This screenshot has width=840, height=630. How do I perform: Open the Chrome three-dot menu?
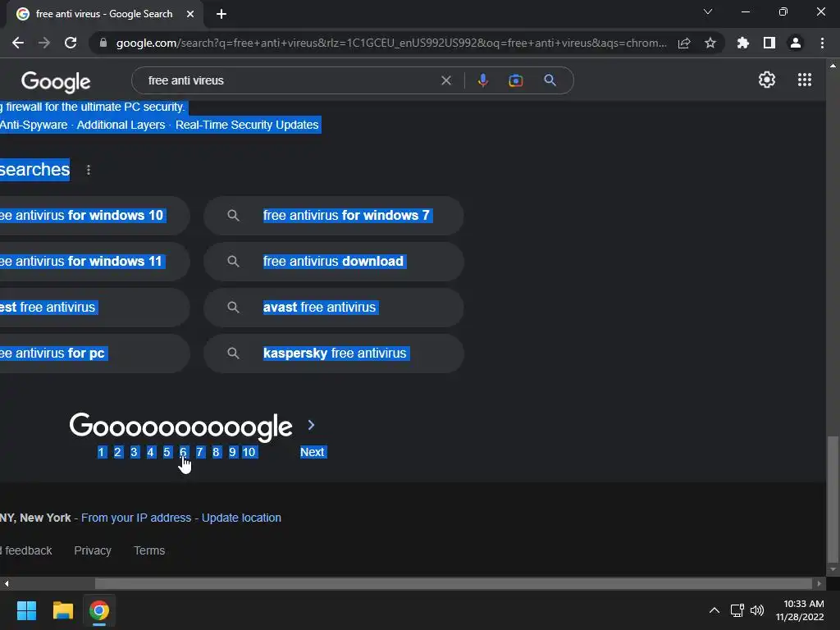(822, 43)
